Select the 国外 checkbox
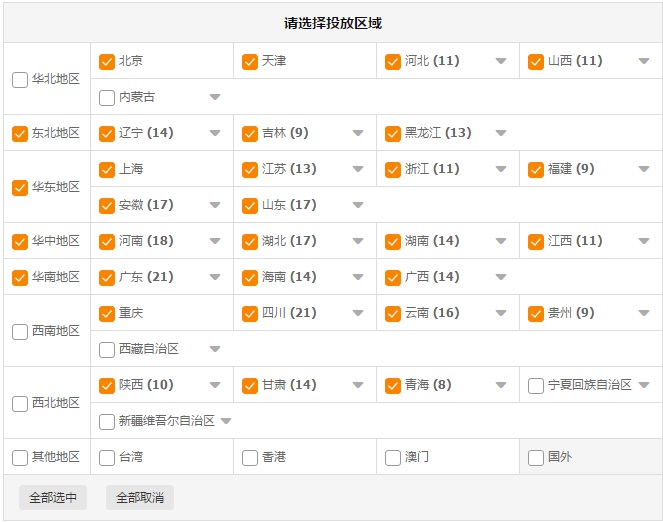 536,457
